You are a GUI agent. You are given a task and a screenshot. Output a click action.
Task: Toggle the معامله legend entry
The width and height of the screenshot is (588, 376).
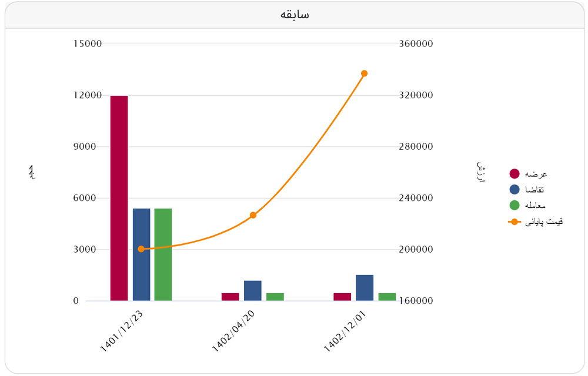[x=514, y=205]
